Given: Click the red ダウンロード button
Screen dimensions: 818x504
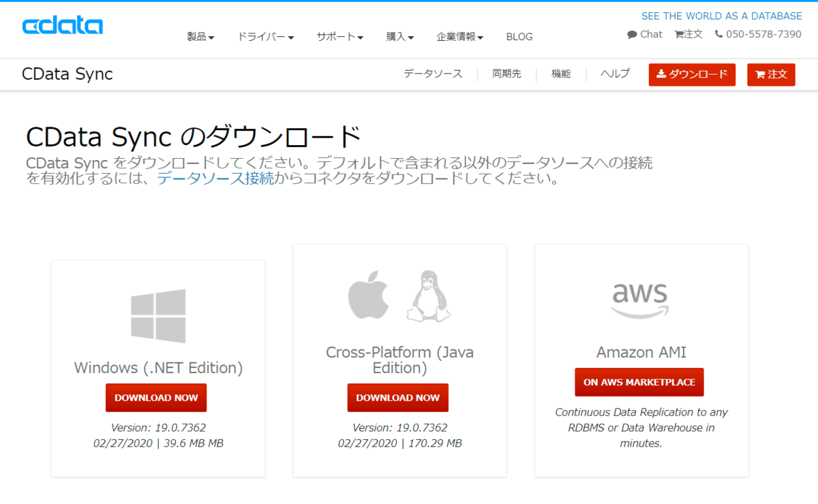Looking at the screenshot, I should [692, 74].
